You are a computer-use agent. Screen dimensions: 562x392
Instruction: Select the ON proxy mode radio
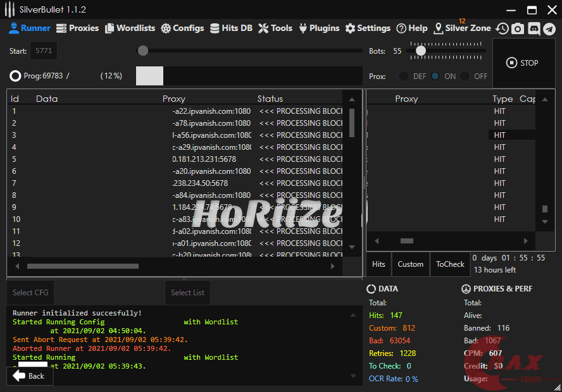[x=435, y=76]
